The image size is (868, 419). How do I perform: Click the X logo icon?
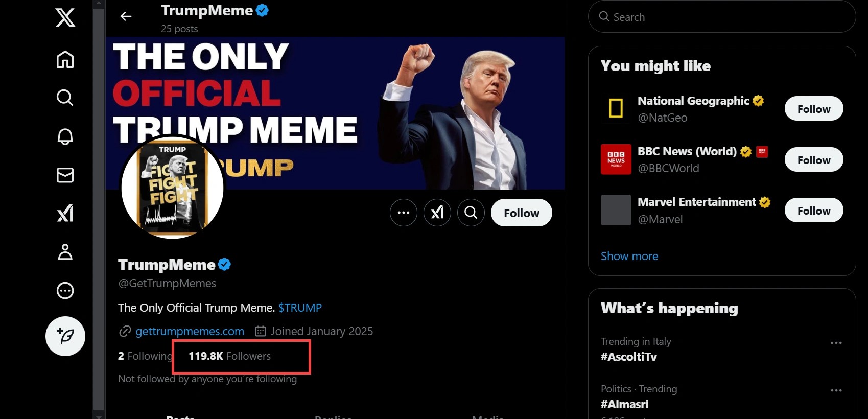pos(65,18)
